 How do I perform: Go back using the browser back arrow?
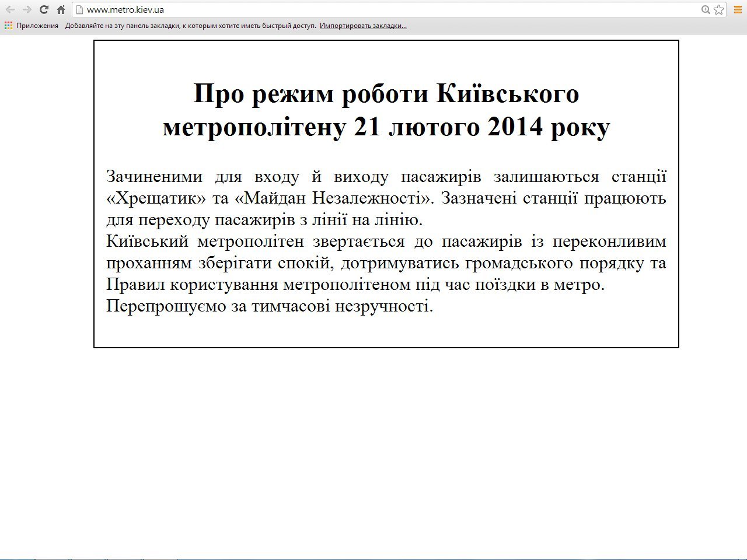[x=10, y=9]
